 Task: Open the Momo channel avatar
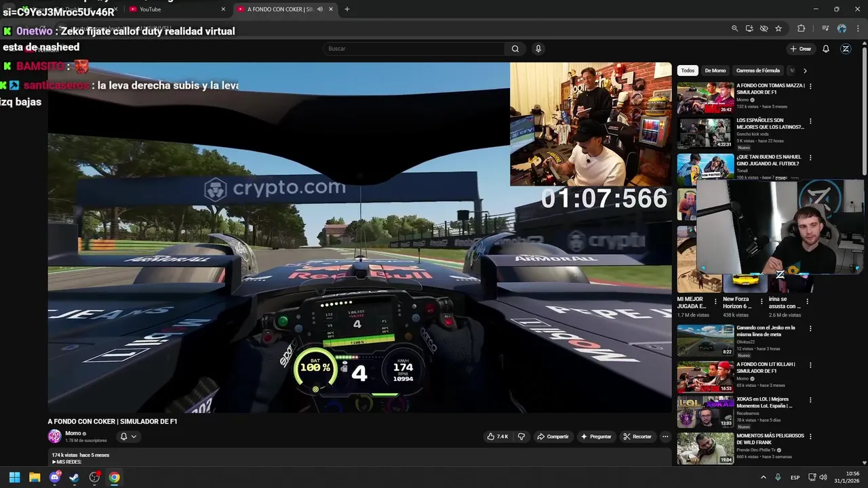click(x=54, y=436)
